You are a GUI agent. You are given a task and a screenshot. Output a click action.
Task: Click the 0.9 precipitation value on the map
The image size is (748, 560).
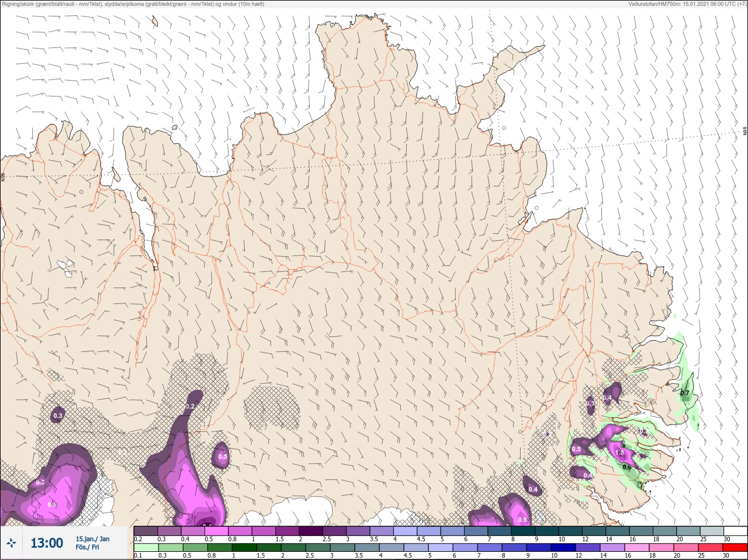click(522, 520)
